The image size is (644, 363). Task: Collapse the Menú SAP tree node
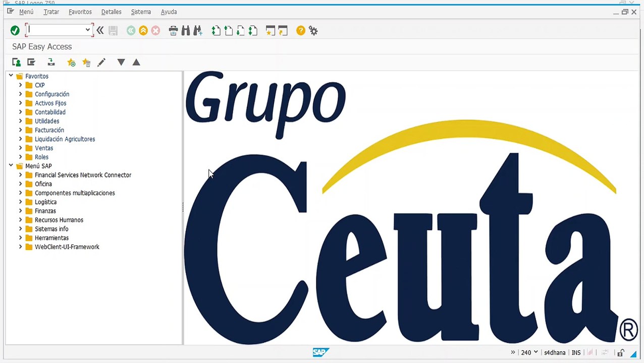(11, 165)
